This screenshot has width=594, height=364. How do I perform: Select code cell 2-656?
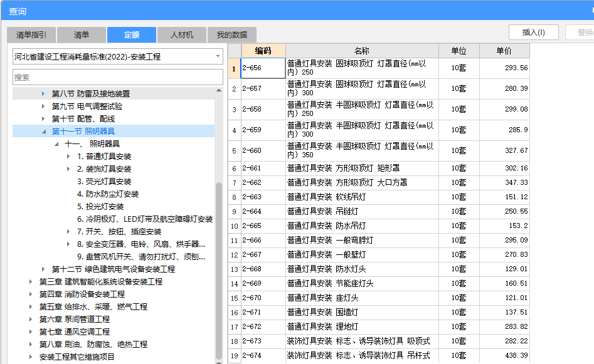click(x=263, y=68)
